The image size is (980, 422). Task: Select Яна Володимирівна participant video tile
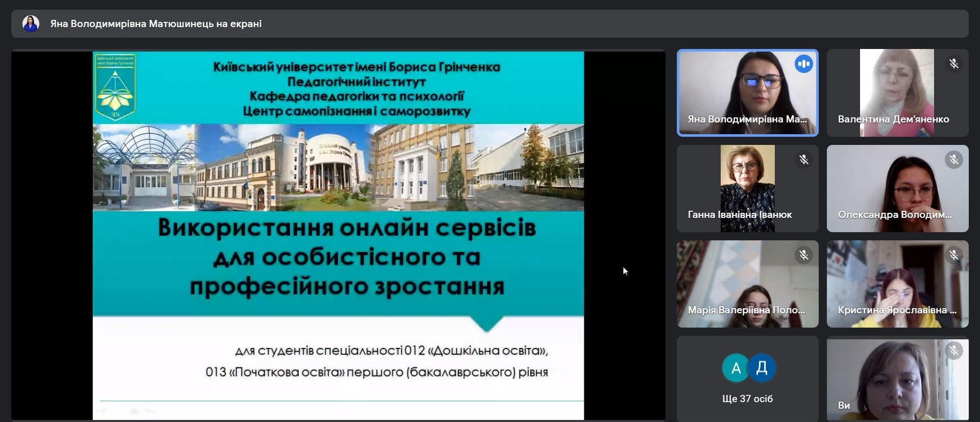pyautogui.click(x=747, y=93)
